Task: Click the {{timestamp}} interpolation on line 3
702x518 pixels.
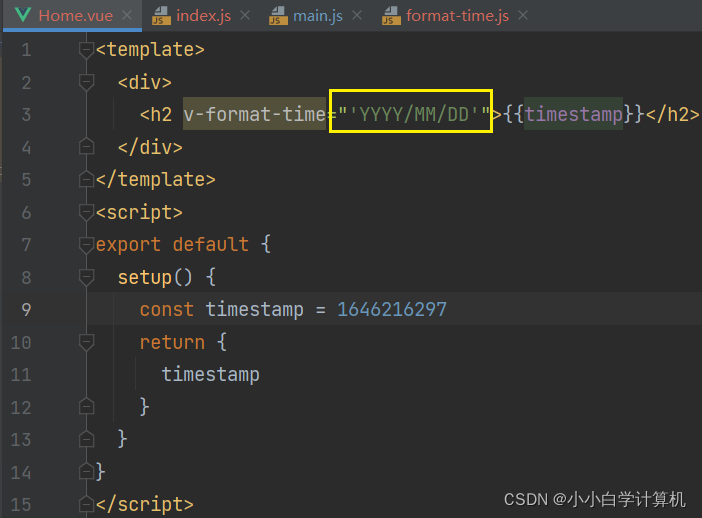Action: pos(573,114)
